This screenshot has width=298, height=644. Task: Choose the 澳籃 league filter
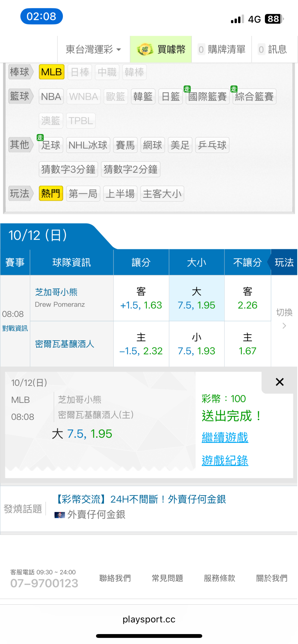(x=51, y=121)
